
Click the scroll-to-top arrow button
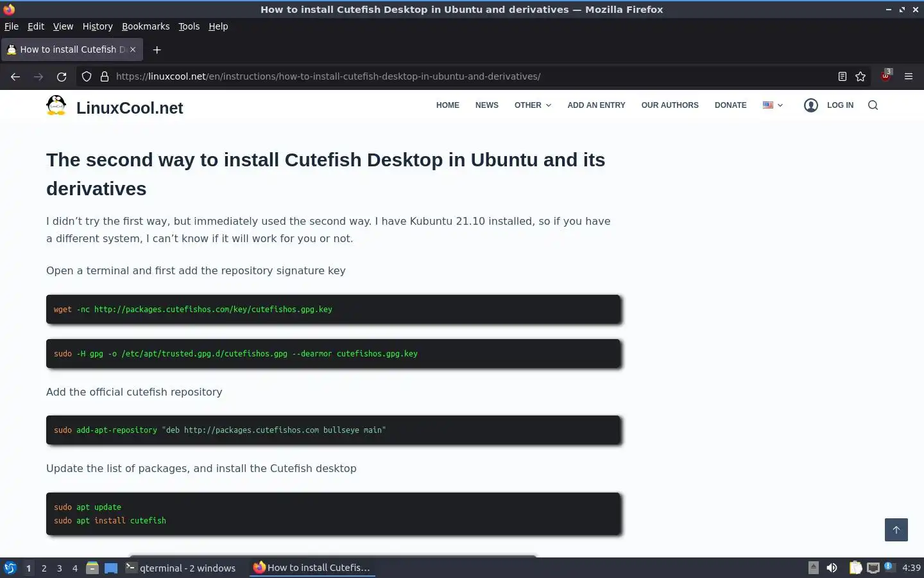click(896, 530)
